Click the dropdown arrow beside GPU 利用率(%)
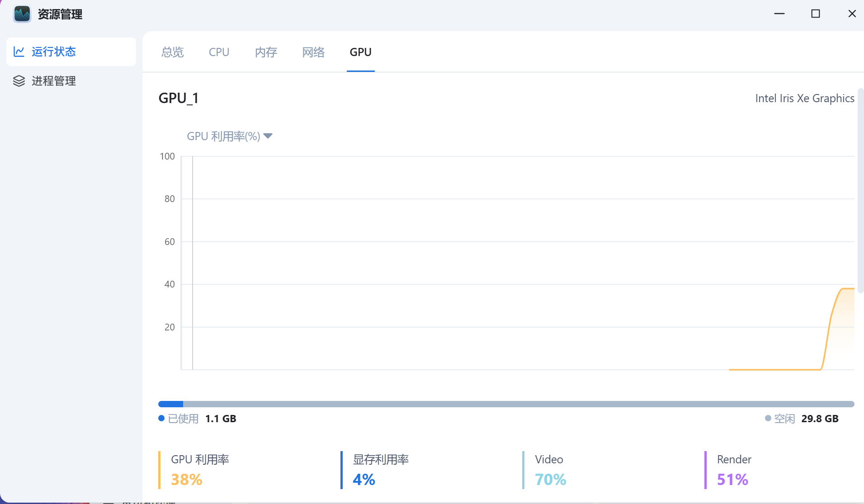Viewport: 864px width, 504px height. tap(268, 136)
